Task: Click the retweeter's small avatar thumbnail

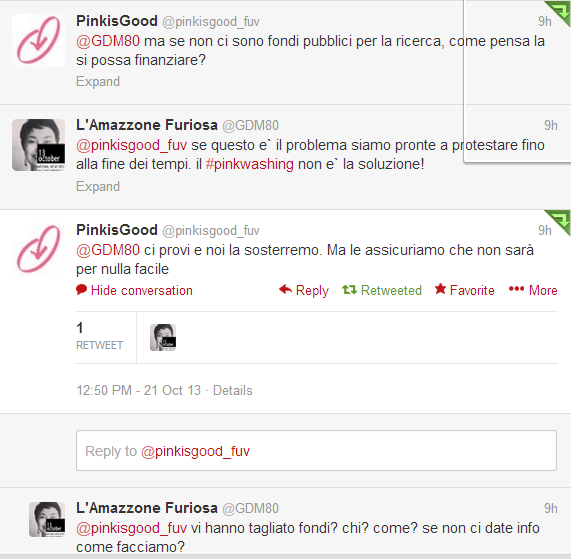Action: click(x=163, y=338)
